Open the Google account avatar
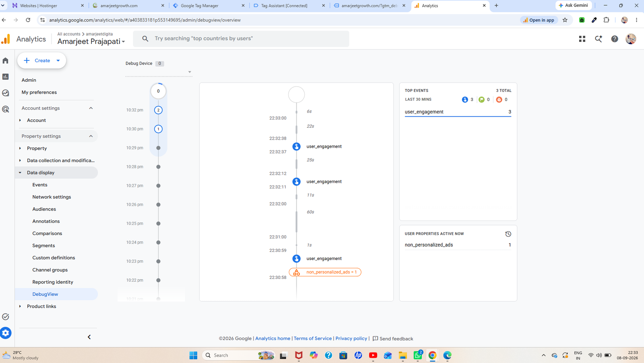Screen dimensions: 644x363 coord(631,39)
